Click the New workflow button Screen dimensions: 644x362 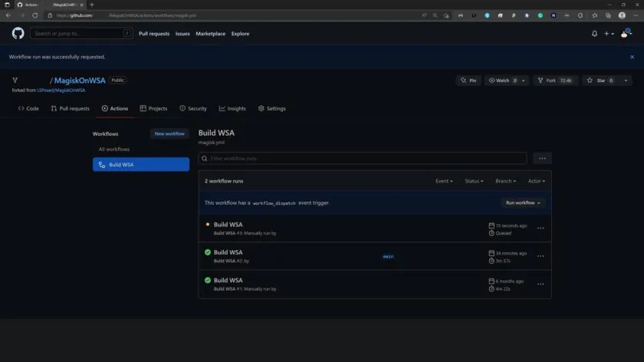click(169, 133)
